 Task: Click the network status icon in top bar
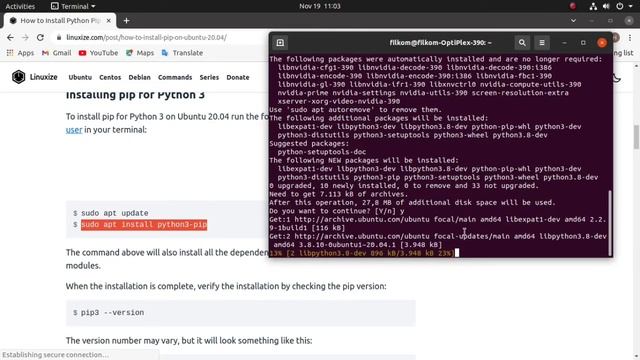pos(593,6)
